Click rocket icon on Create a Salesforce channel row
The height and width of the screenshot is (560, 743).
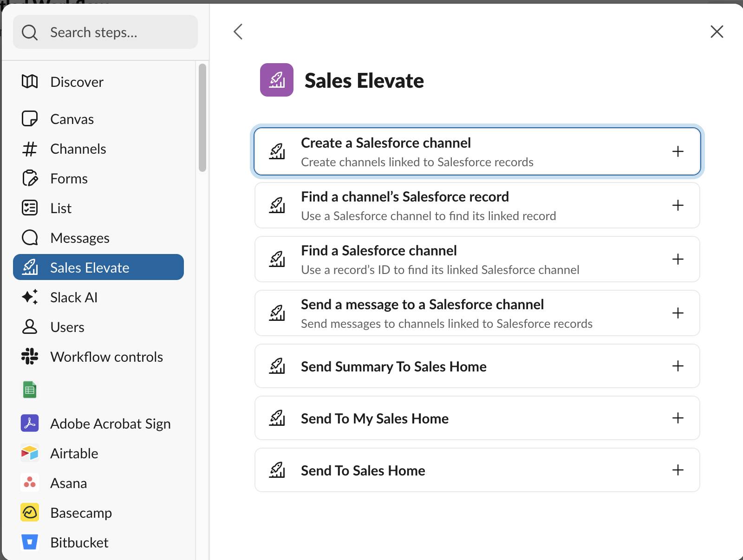(277, 151)
